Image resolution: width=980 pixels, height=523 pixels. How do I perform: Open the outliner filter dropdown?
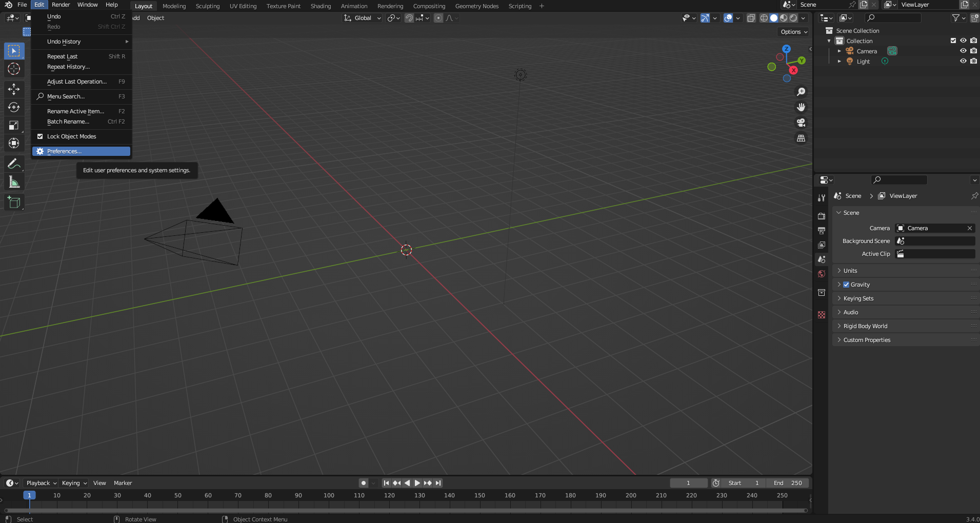[958, 18]
